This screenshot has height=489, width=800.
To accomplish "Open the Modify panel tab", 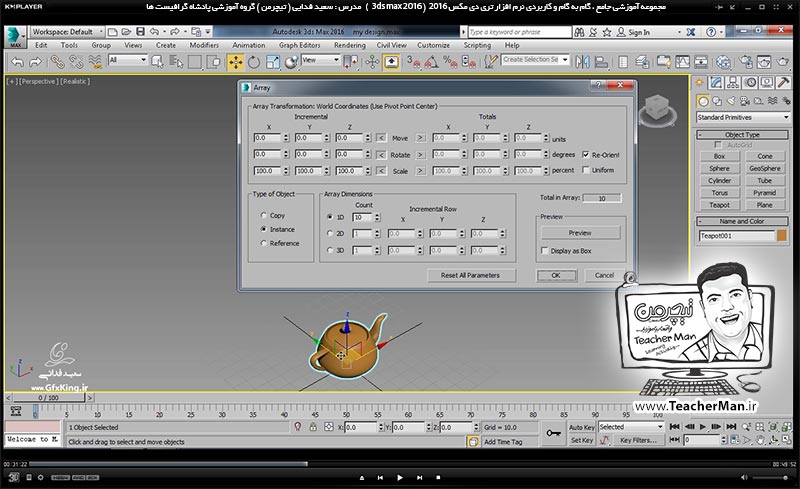I will [716, 82].
